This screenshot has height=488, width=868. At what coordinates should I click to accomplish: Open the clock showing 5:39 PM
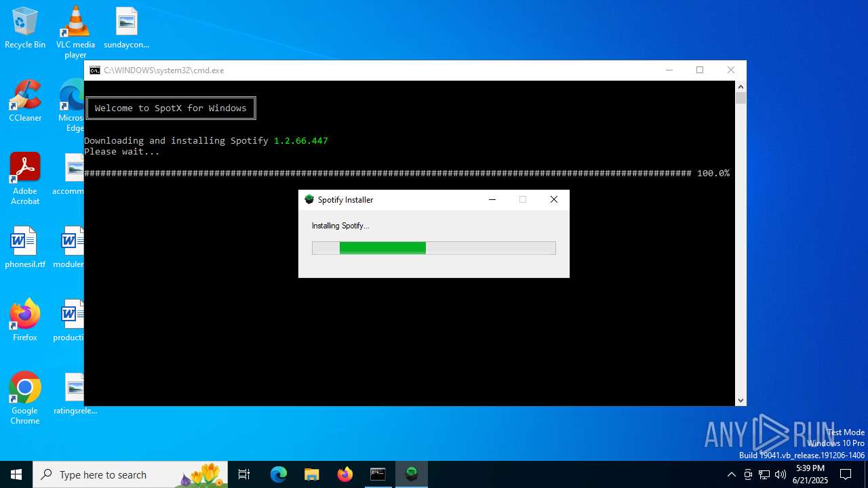point(810,474)
